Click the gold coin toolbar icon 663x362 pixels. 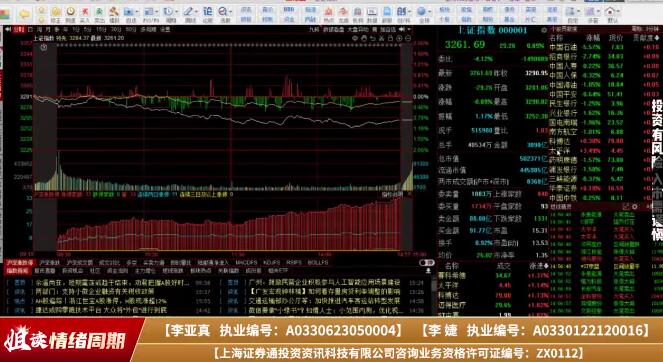pyautogui.click(x=55, y=14)
